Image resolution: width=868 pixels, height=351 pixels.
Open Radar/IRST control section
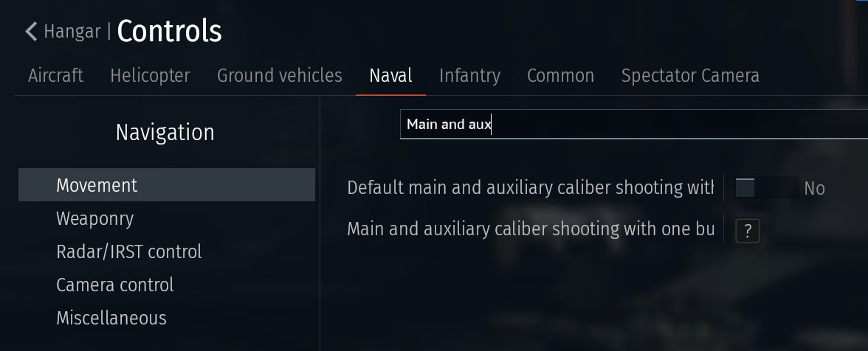click(x=128, y=251)
